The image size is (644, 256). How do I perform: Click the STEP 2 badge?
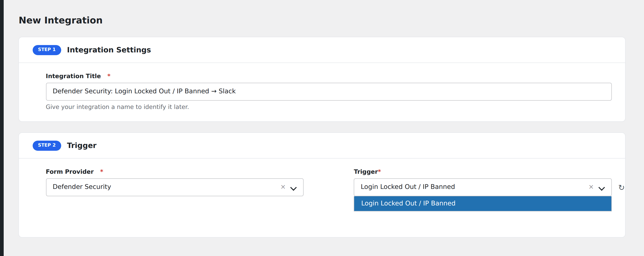tap(47, 145)
